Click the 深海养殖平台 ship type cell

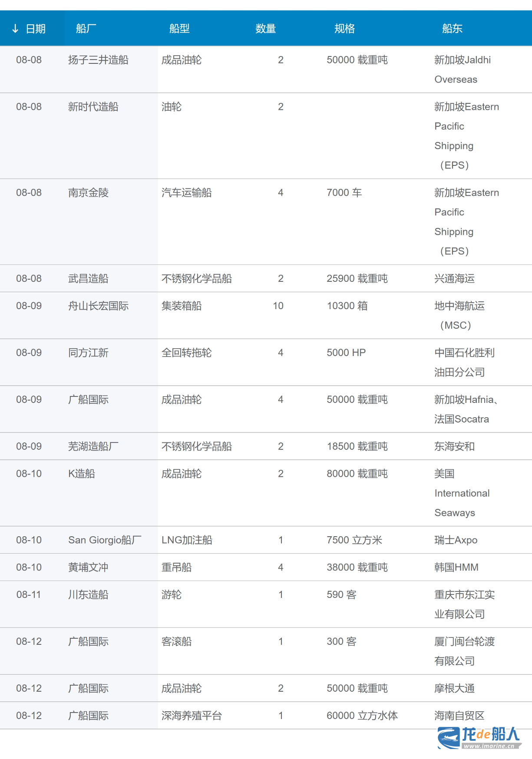[192, 716]
